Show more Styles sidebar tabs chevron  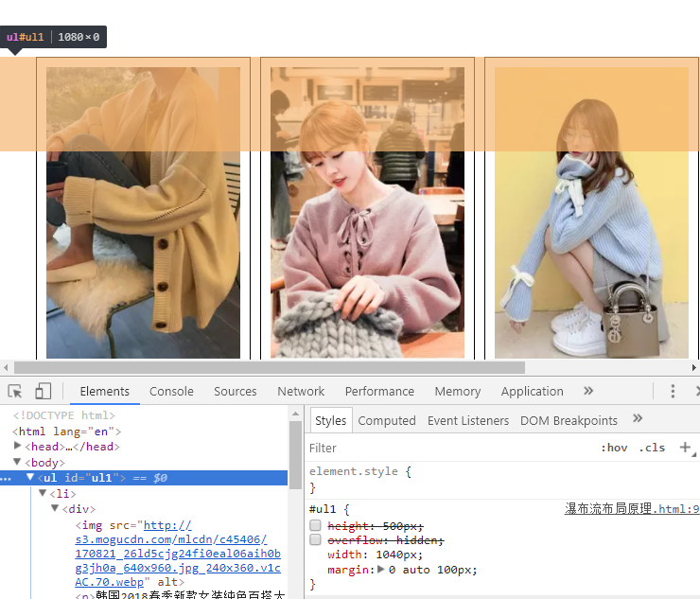point(638,418)
